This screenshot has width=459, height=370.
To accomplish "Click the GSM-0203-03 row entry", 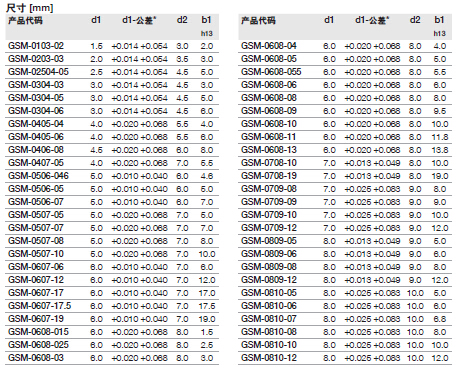I will (36, 59).
